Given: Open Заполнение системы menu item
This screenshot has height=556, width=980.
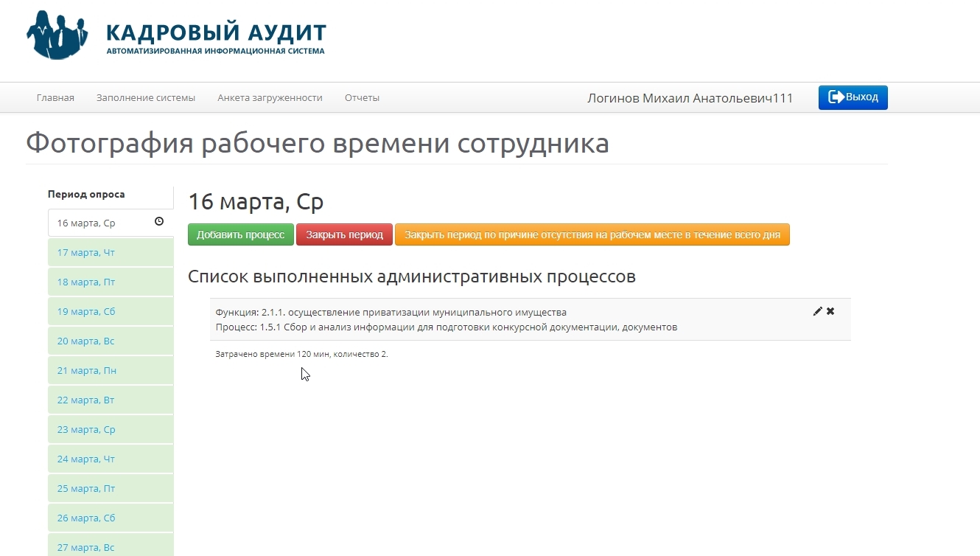Looking at the screenshot, I should 146,97.
